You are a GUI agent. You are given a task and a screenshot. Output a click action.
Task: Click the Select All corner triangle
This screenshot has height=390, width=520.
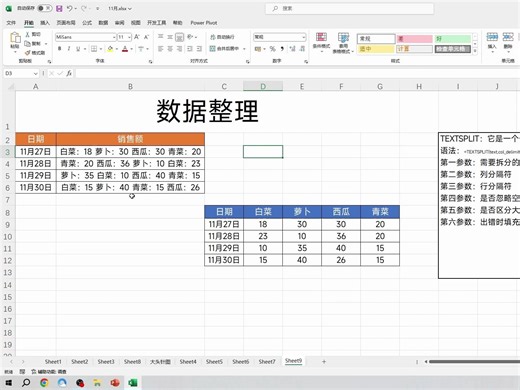pyautogui.click(x=11, y=87)
